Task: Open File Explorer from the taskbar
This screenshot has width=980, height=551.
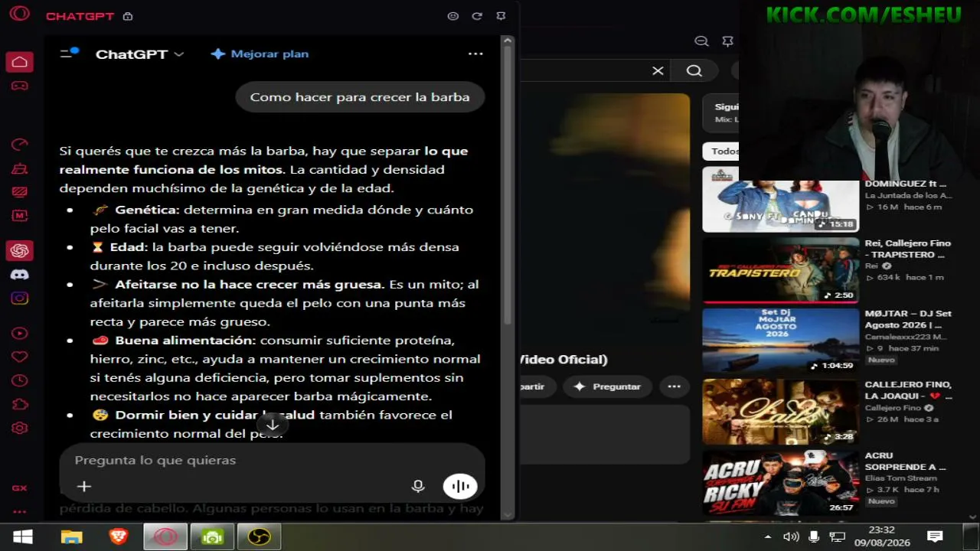Action: pyautogui.click(x=71, y=537)
